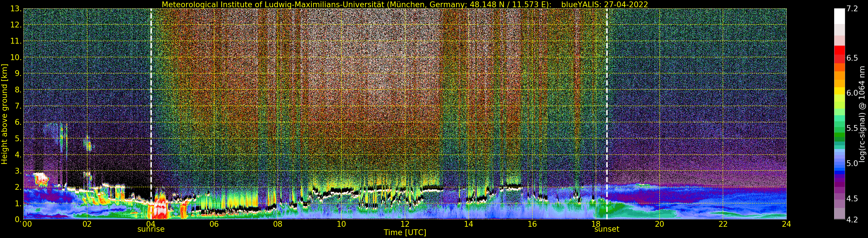Click the '22' tick on the time axis
868x238 pixels.
coord(723,224)
